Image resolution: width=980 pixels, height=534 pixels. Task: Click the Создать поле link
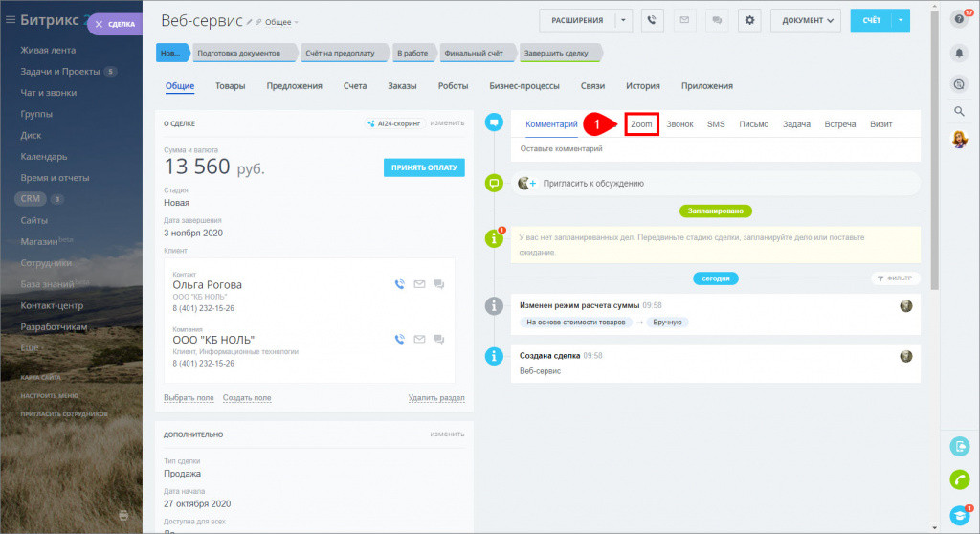247,397
